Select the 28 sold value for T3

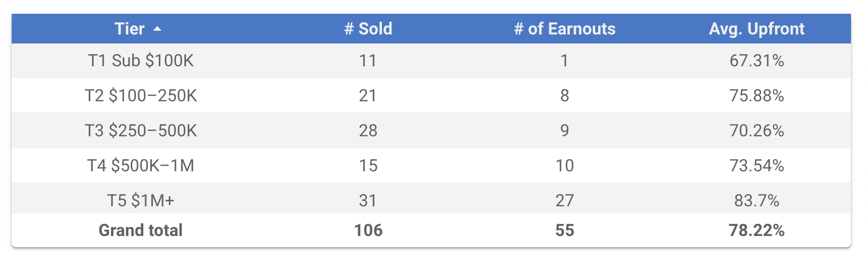click(368, 131)
